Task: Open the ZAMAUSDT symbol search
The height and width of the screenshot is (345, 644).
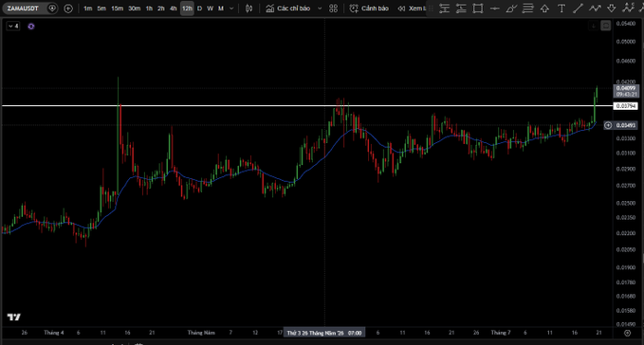Action: (23, 9)
